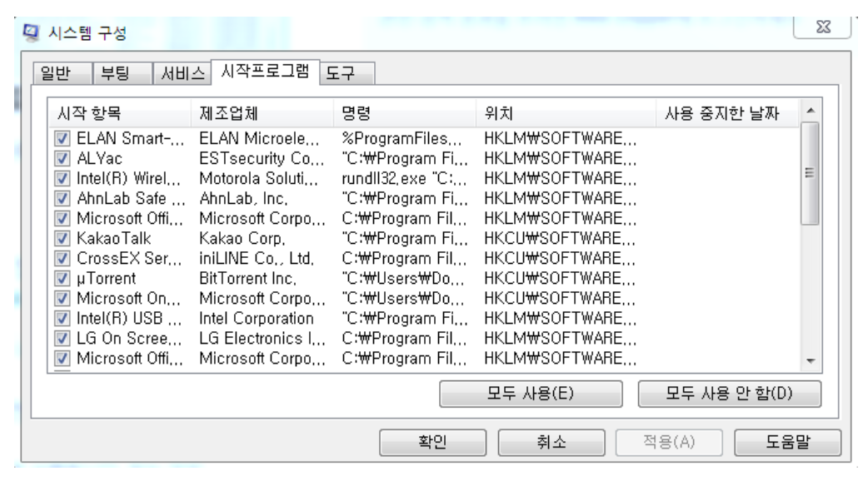Click the Kakao Corp. manufacturer cell

pyautogui.click(x=242, y=238)
